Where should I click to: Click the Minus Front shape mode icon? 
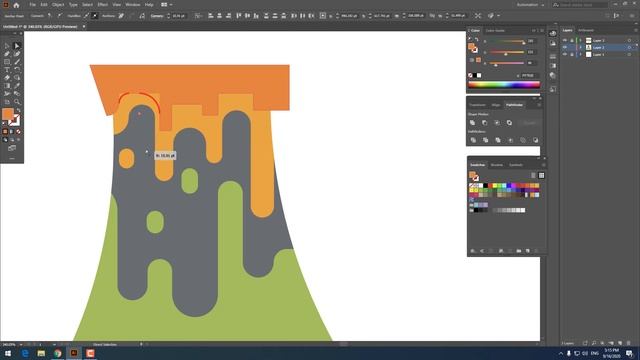click(484, 122)
